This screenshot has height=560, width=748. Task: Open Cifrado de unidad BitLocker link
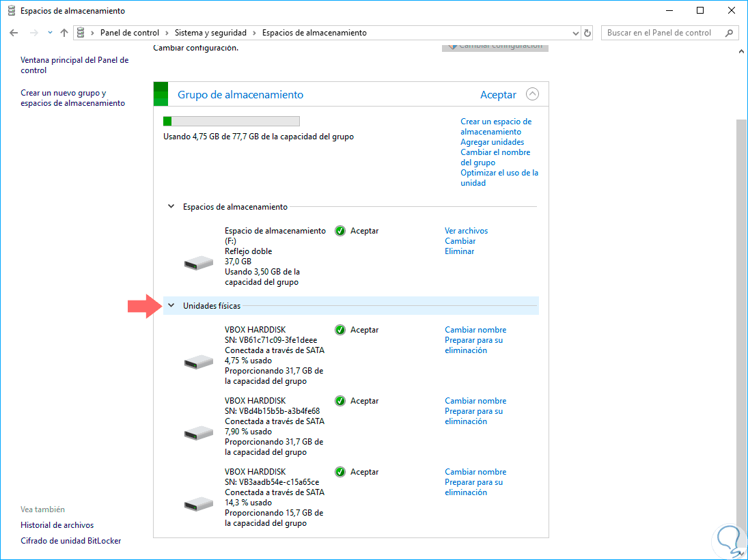[70, 541]
